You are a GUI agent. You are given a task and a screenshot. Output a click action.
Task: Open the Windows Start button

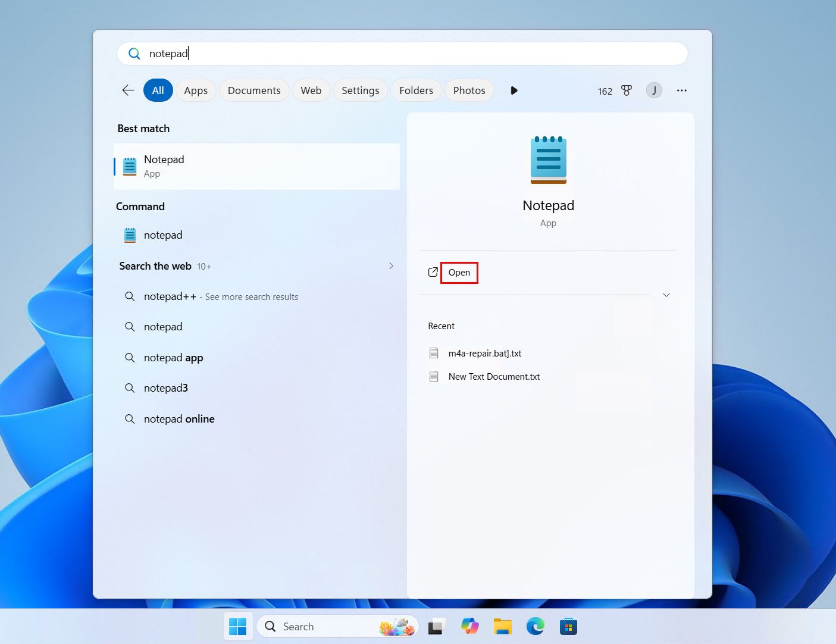tap(238, 627)
